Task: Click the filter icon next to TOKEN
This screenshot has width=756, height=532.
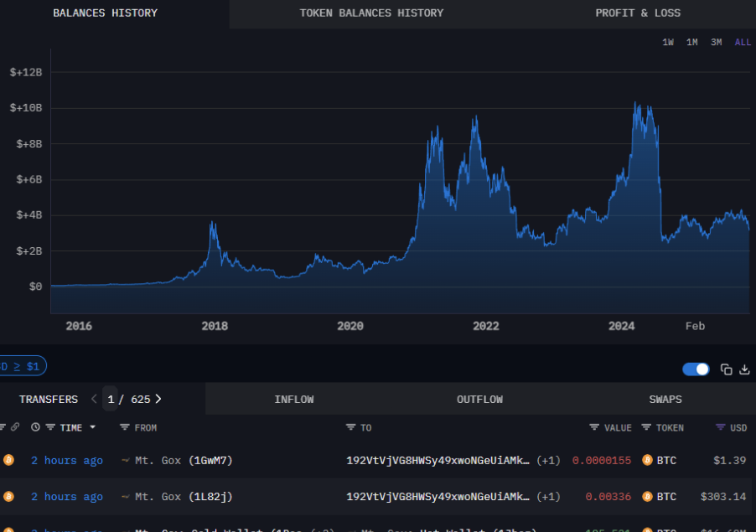Action: 646,427
